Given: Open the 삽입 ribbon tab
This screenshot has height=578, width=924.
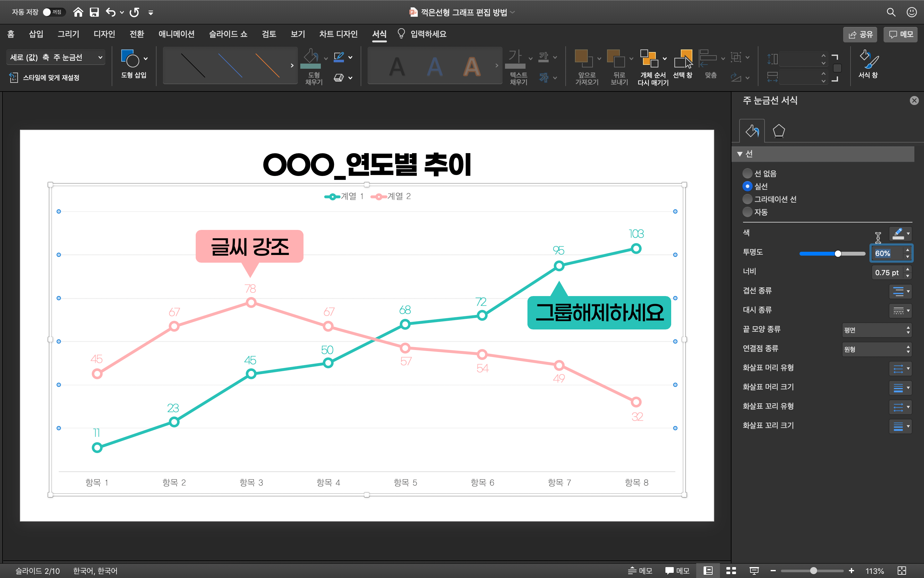Looking at the screenshot, I should tap(36, 34).
